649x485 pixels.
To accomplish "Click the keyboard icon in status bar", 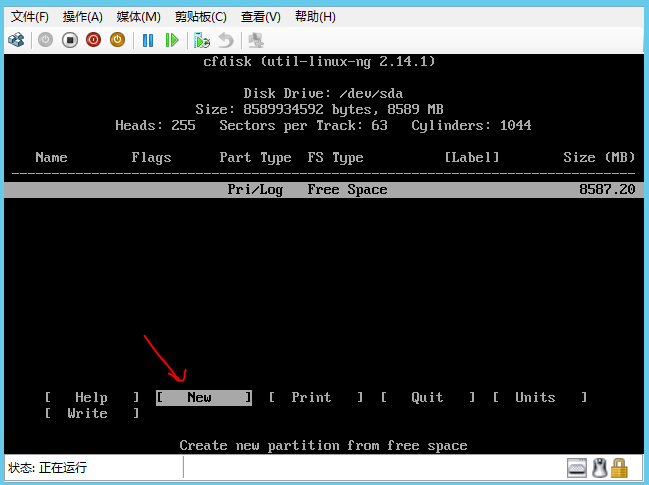I will coord(577,468).
